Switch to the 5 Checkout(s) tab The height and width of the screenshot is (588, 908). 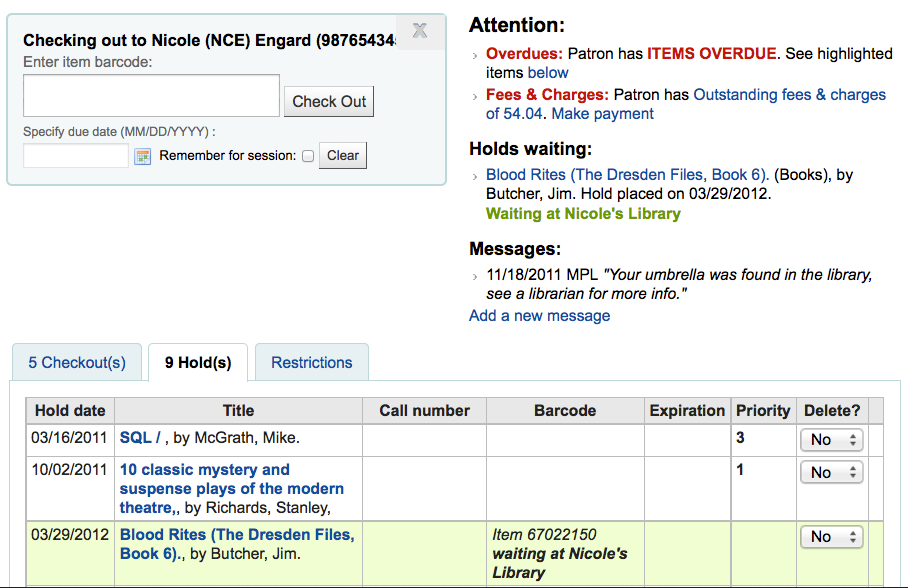coord(77,362)
